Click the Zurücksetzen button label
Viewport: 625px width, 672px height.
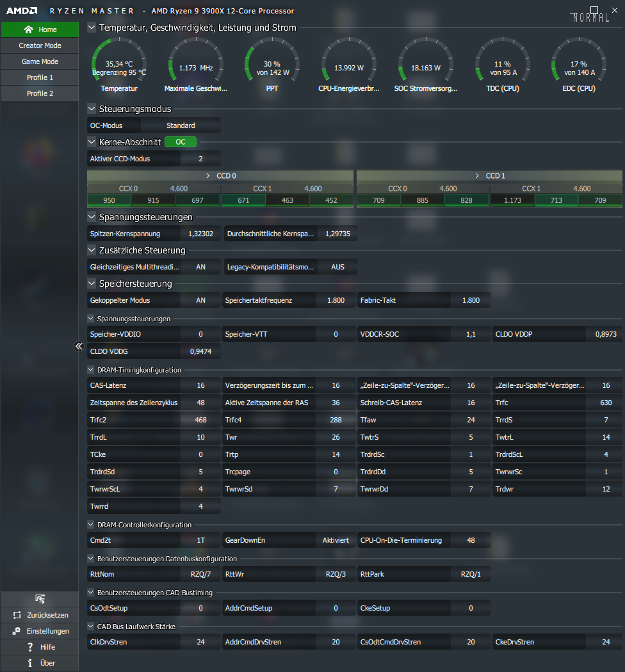(x=47, y=615)
